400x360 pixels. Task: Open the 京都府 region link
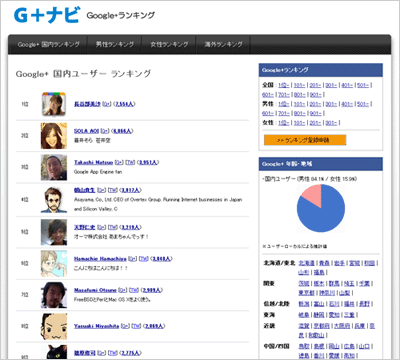(x=322, y=326)
